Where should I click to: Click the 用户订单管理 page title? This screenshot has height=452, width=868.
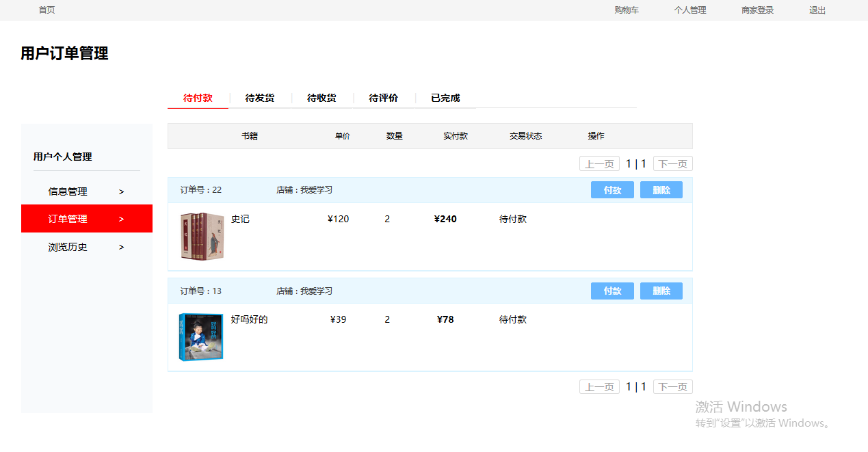(x=64, y=53)
